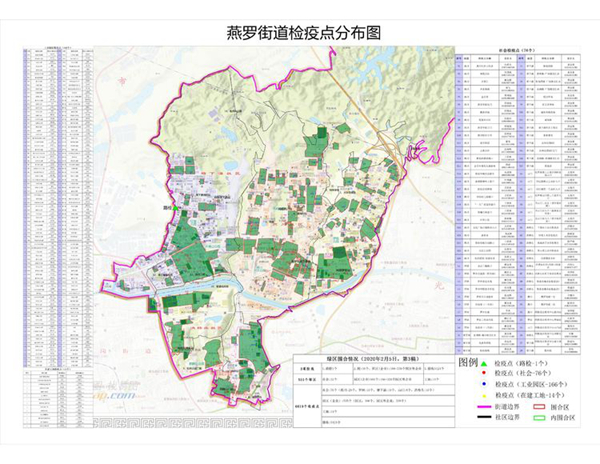
Task: Click the red dot social checkpoint legend icon
Action: [484, 373]
